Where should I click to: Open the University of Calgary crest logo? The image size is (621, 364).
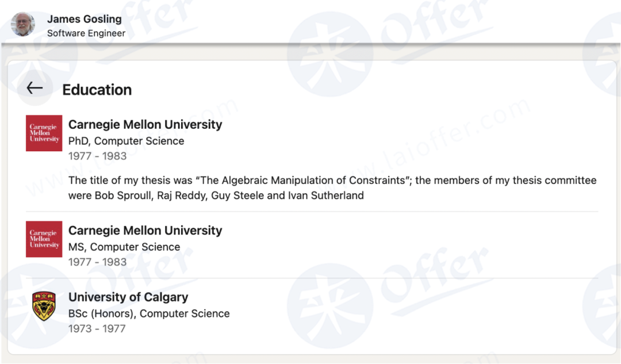coord(44,306)
